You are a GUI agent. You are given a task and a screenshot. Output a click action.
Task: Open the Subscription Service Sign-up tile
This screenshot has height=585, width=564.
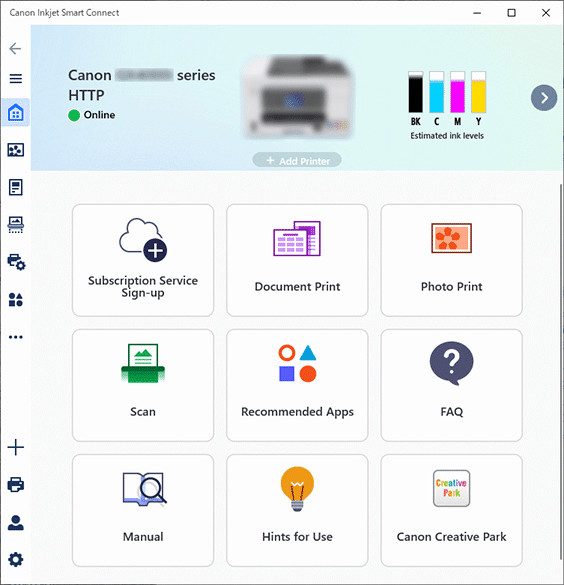tap(143, 260)
